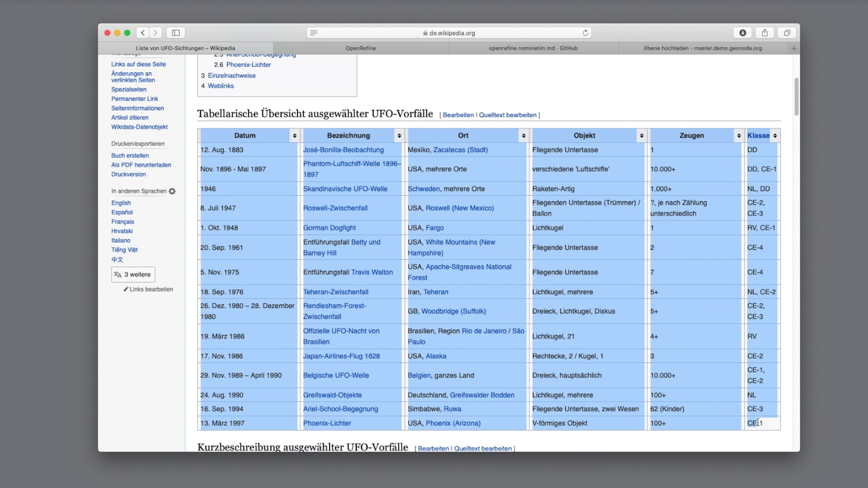Image resolution: width=868 pixels, height=488 pixels.
Task: Click pencil icon for Links bearbeiten
Action: pyautogui.click(x=126, y=289)
